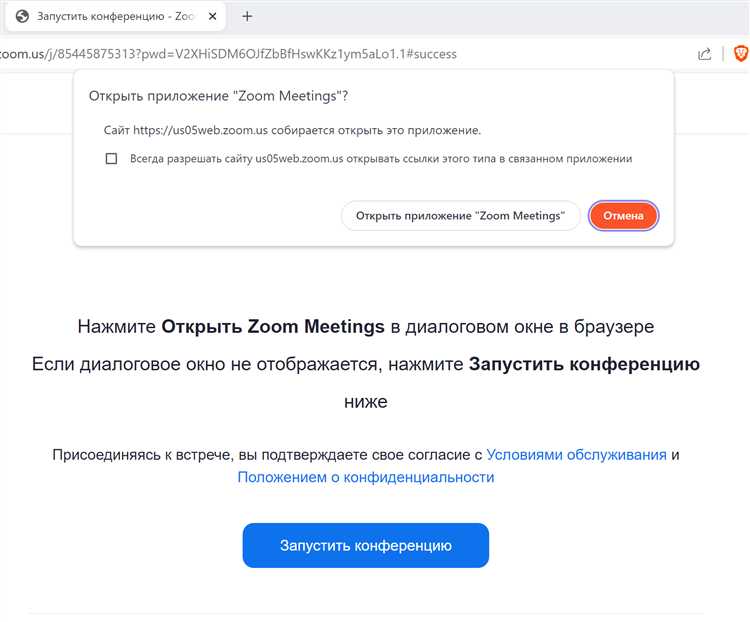Click the word "ниже" under the instructions
The height and width of the screenshot is (622, 750).
click(365, 402)
